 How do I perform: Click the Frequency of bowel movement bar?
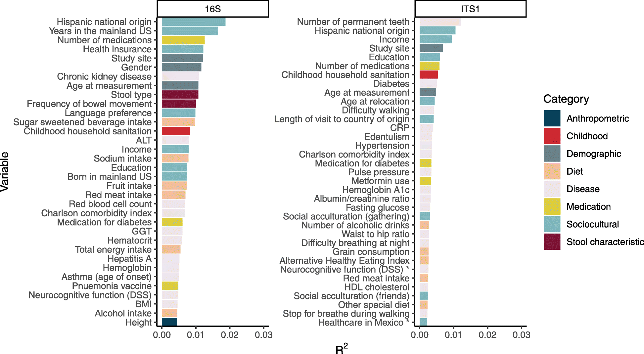click(x=179, y=104)
